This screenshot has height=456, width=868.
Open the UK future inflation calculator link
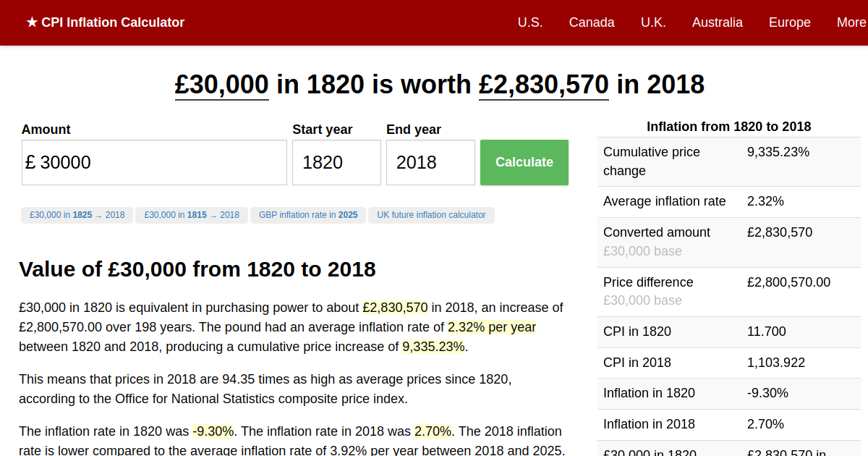click(x=431, y=215)
